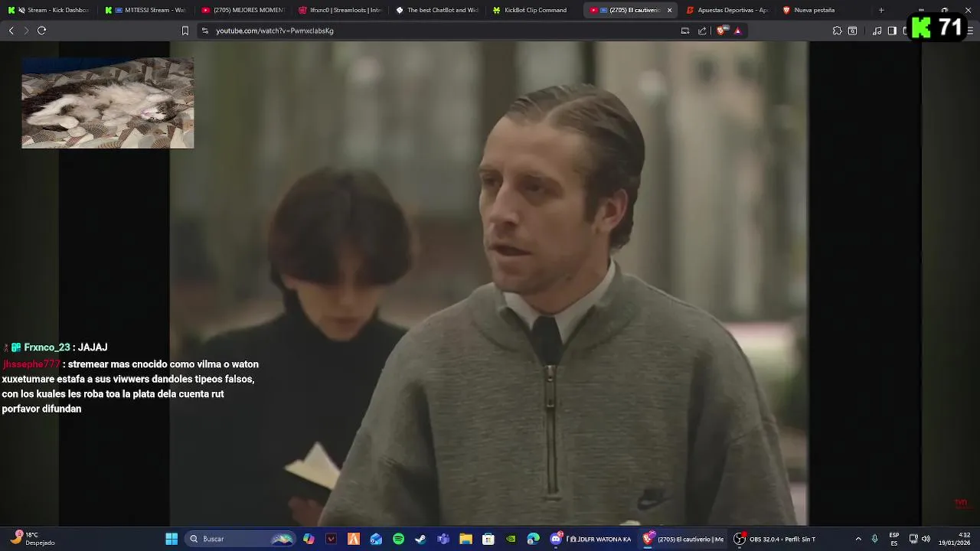Open the MEJORES MOMENTOS YouTube tab

click(243, 10)
